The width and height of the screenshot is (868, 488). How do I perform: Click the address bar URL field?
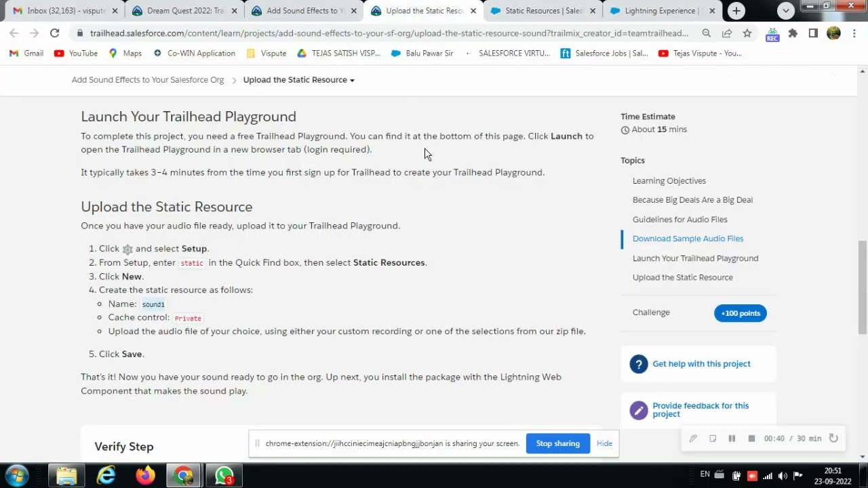(x=389, y=33)
